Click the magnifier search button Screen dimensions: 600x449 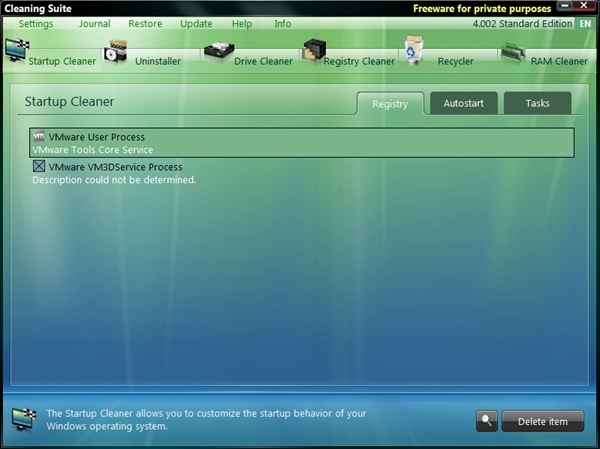click(x=487, y=421)
